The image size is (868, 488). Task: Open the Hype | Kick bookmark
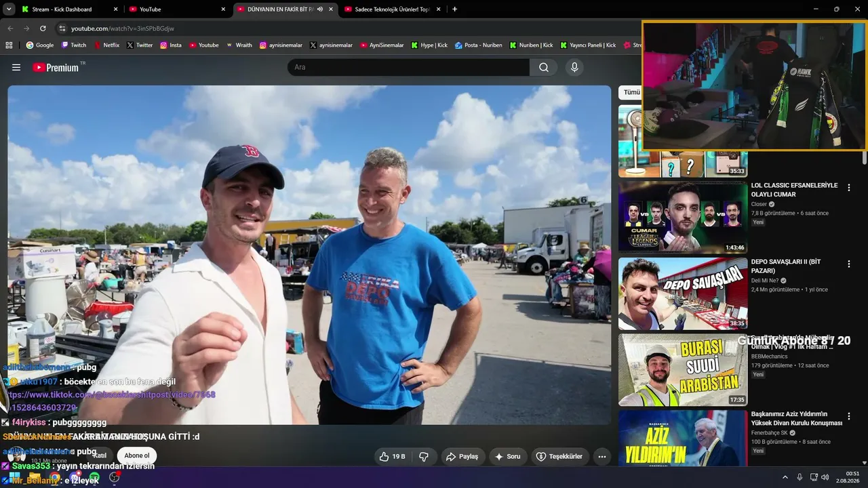click(429, 45)
